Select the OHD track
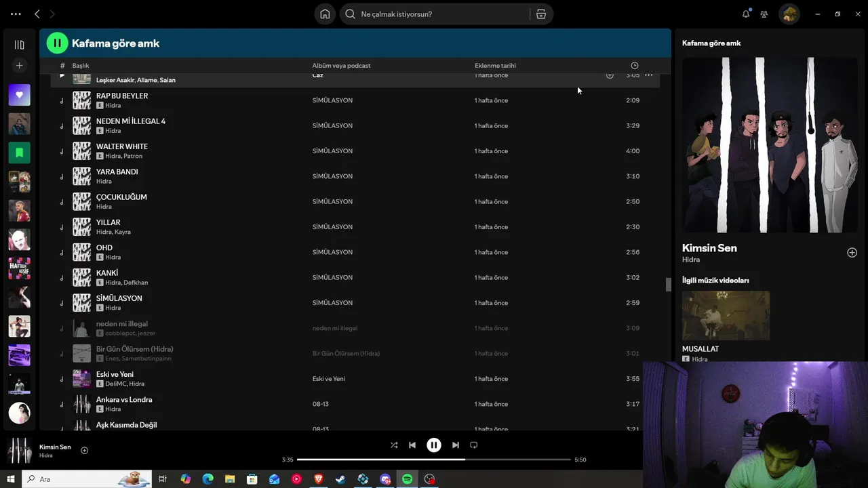Image resolution: width=868 pixels, height=488 pixels. point(104,248)
